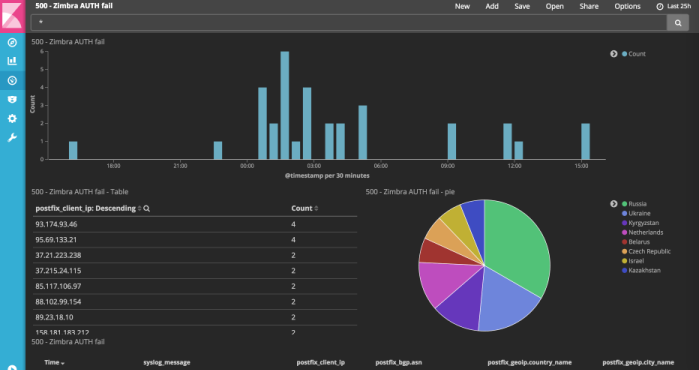699x370 pixels.
Task: Click Options in the top menu
Action: click(627, 7)
